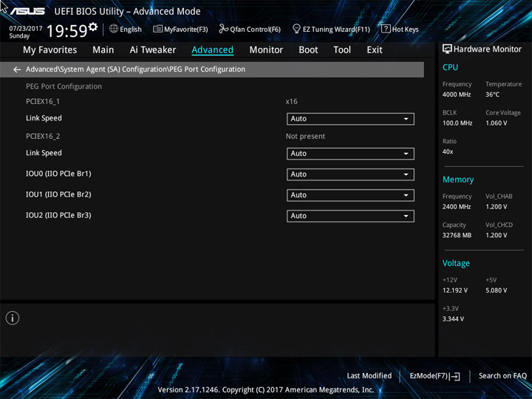Switch to the My Favorites tab
Viewport: 532px width, 399px height.
click(x=50, y=50)
